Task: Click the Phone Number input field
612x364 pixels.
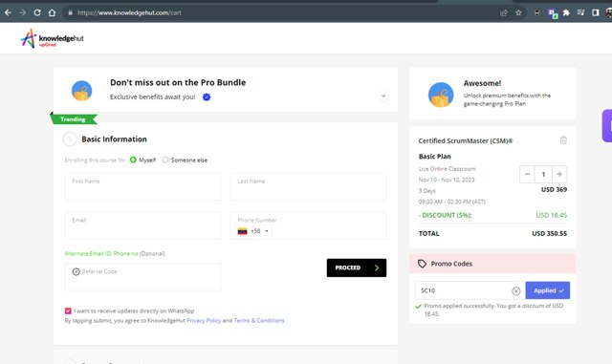Action: (308, 225)
